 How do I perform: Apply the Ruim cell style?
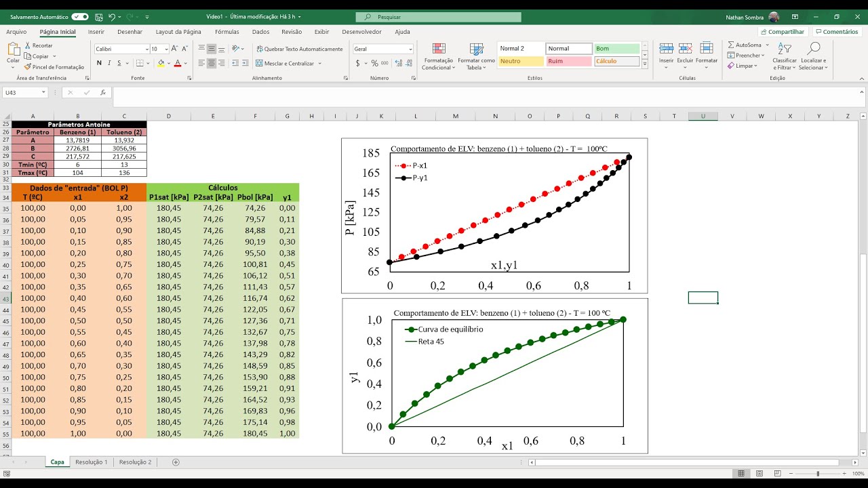click(568, 61)
